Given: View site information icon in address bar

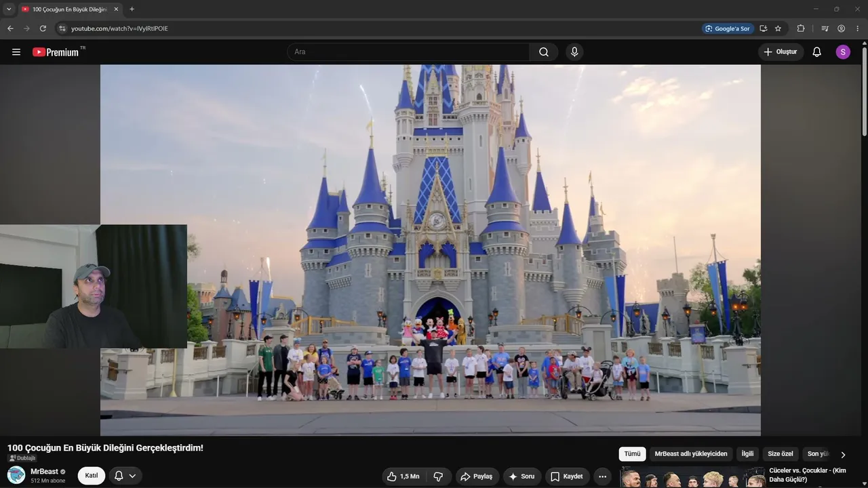Looking at the screenshot, I should (62, 28).
